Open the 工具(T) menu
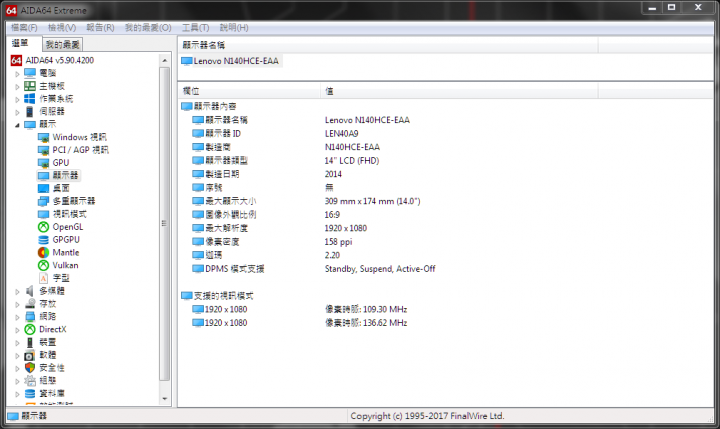720x429 pixels. click(x=195, y=28)
